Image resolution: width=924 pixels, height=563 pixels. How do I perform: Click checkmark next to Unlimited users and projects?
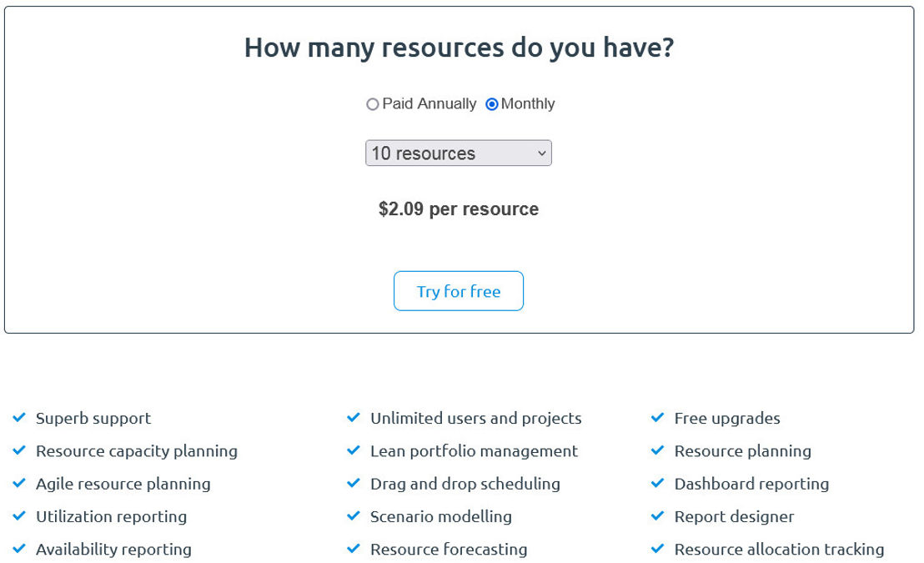coord(354,418)
